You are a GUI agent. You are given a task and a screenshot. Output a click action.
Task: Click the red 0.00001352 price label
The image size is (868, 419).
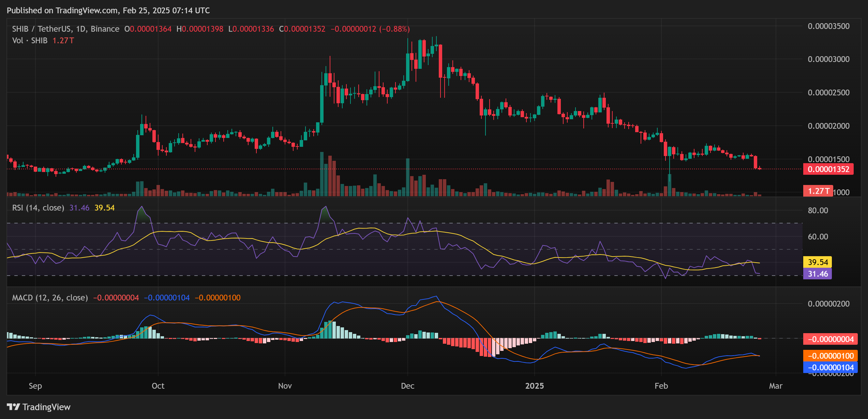tap(828, 169)
